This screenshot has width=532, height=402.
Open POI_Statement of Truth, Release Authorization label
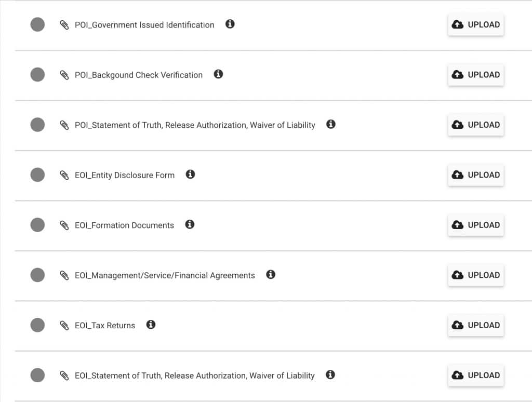click(x=195, y=125)
